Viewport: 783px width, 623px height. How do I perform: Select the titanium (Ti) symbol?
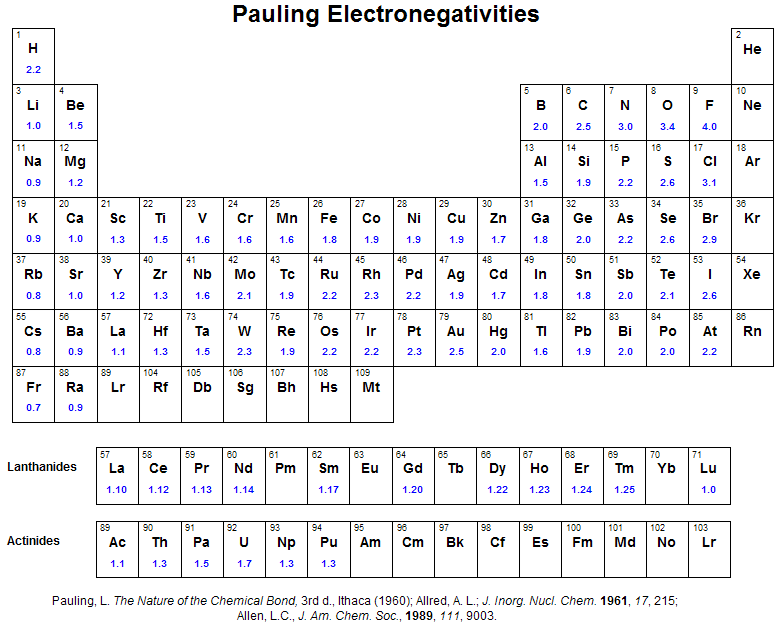click(x=160, y=218)
